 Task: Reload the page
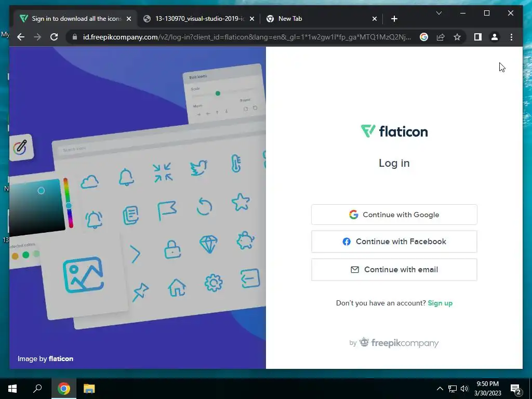[x=54, y=37]
